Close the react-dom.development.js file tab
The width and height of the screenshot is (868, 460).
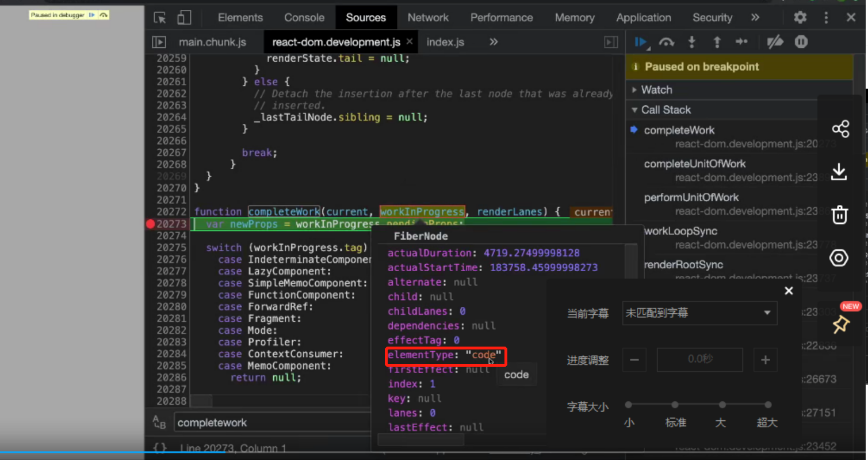(410, 42)
